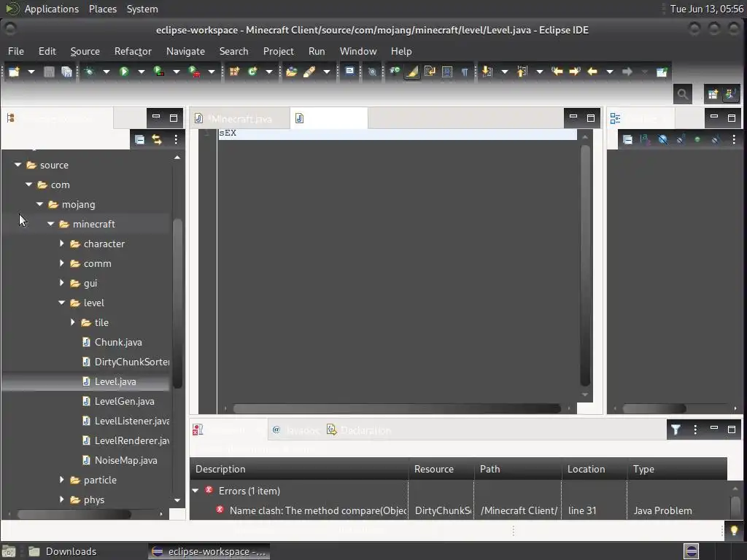Toggle Word Wrap in the toolbar

pyautogui.click(x=430, y=71)
